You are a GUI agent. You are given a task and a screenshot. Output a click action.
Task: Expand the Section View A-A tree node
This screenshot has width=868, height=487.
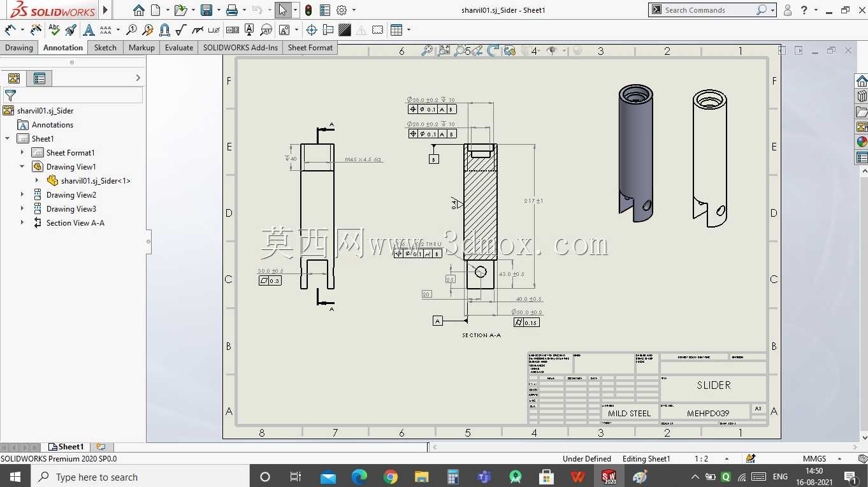pos(22,222)
